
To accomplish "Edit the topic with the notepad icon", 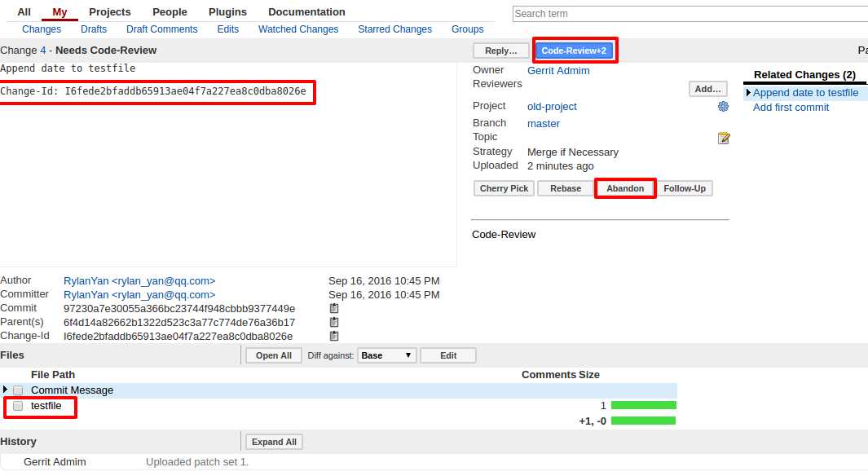I will coord(724,138).
